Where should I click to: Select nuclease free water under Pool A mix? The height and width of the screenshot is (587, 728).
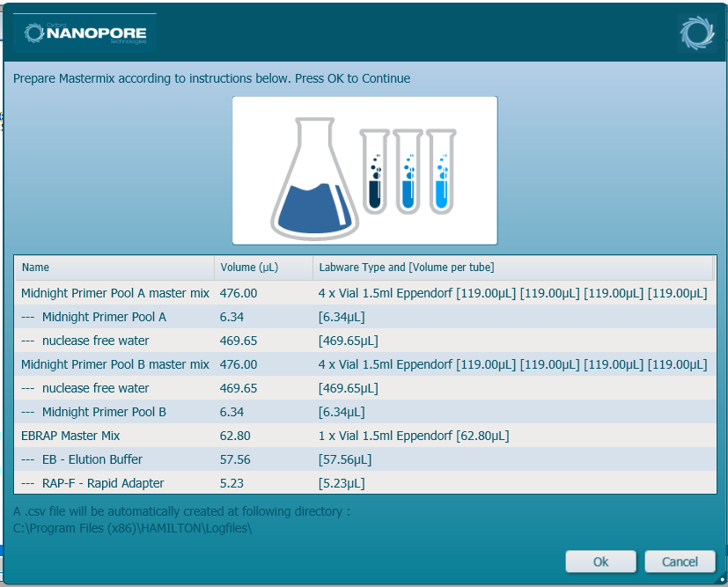coord(365,341)
